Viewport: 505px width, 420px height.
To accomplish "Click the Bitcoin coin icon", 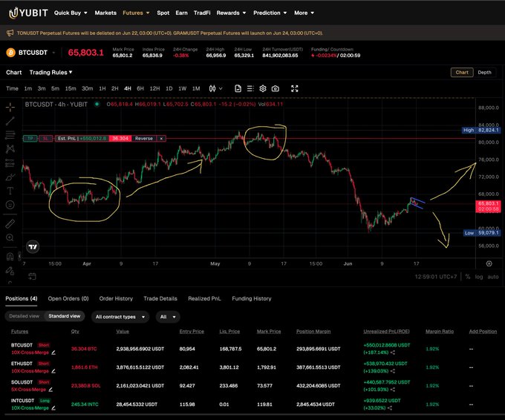I will pyautogui.click(x=10, y=53).
